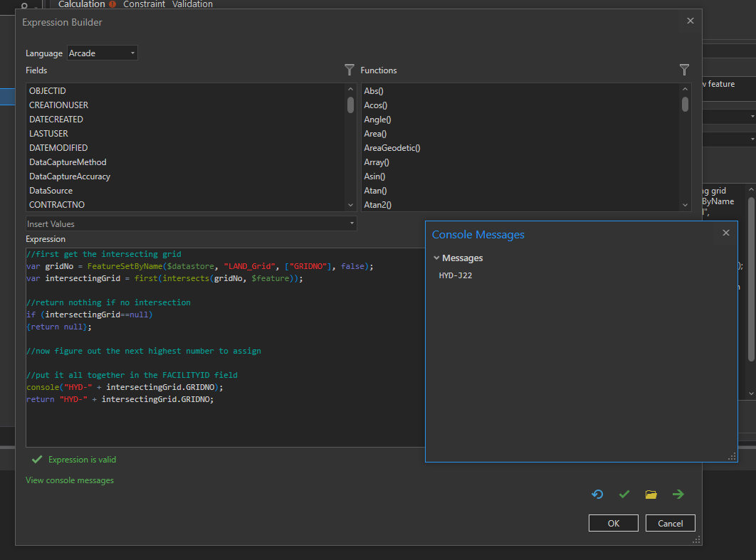
Task: Click the blue reset expression icon
Action: point(597,495)
